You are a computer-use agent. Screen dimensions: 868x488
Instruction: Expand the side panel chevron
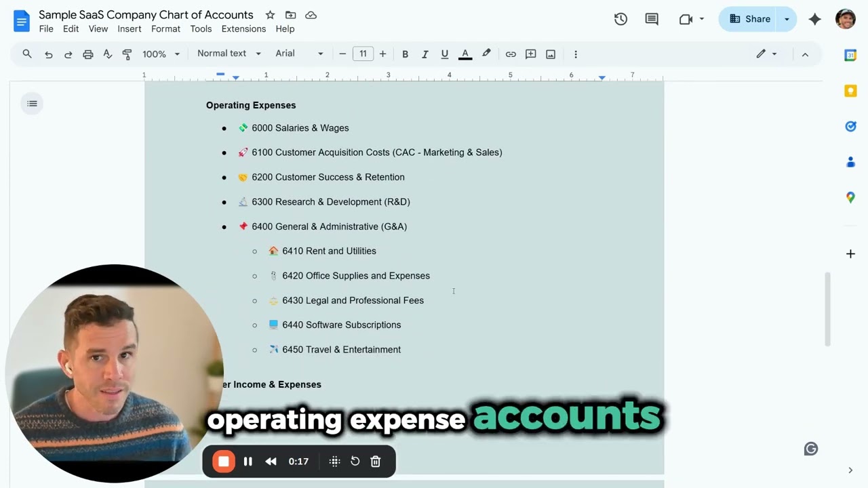click(850, 470)
